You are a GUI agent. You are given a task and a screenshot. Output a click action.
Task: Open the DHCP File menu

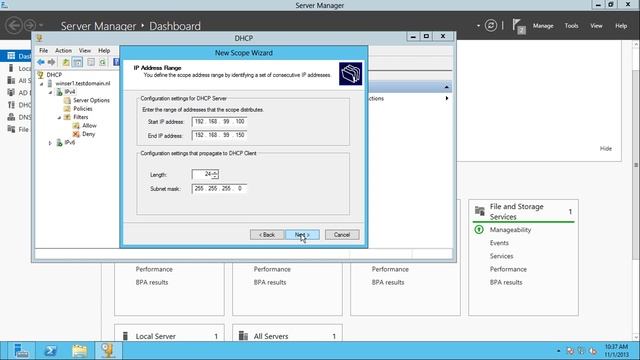[43, 51]
